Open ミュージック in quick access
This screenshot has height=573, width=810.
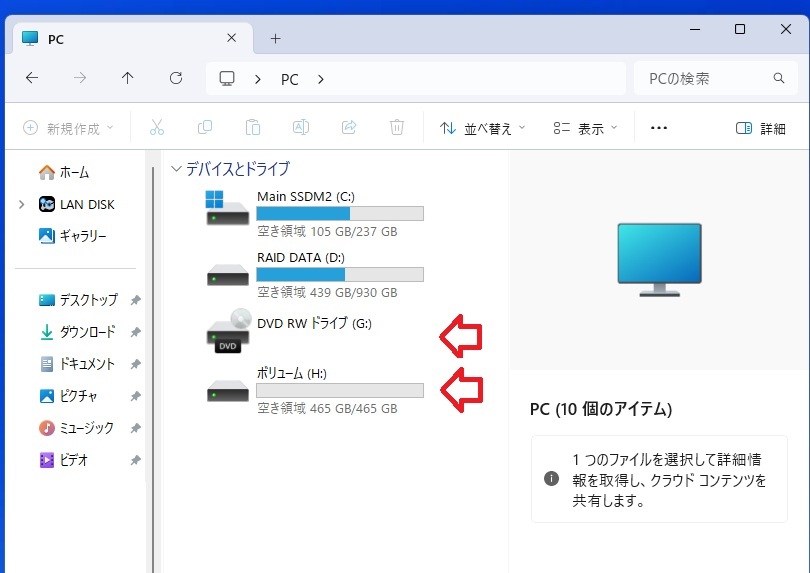click(76, 428)
